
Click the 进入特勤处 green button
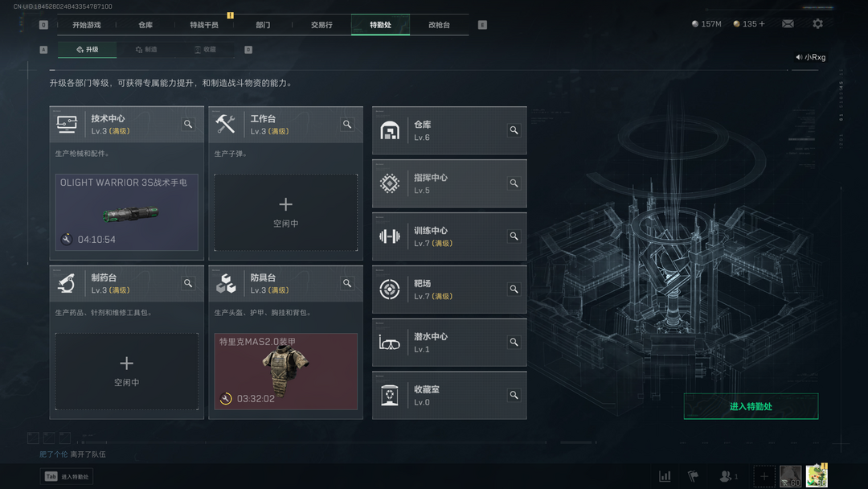[751, 406]
